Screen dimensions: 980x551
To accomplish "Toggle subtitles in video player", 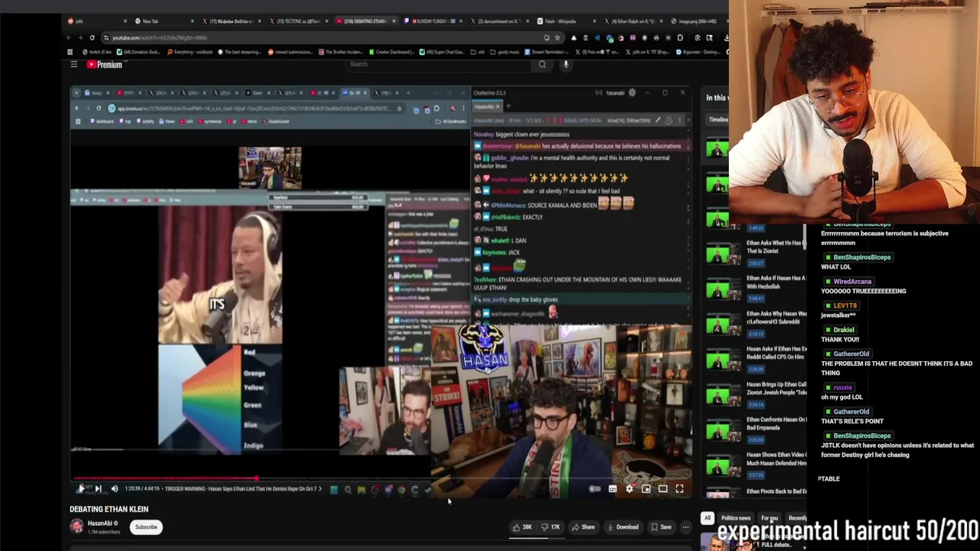I will 612,488.
